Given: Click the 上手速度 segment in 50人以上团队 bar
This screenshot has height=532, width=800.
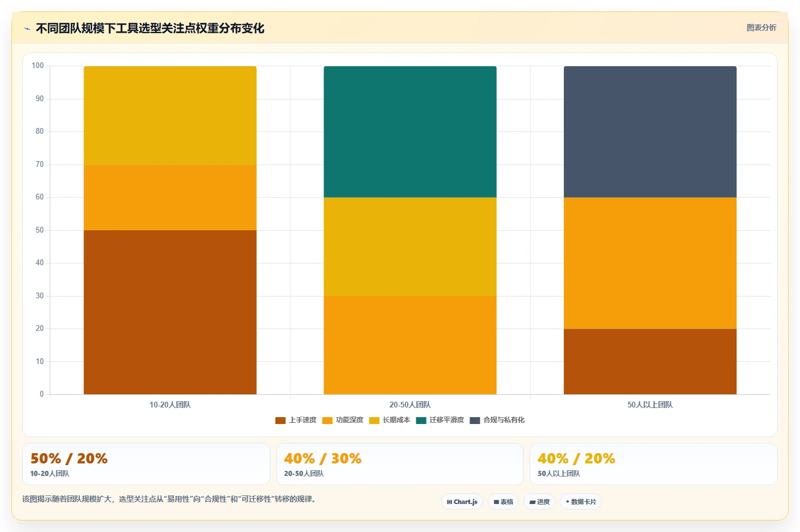Looking at the screenshot, I should click(650, 362).
